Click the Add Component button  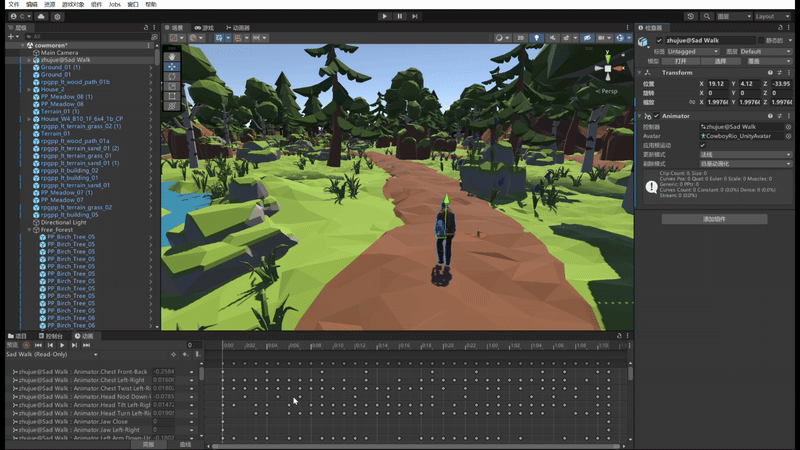[x=715, y=219]
